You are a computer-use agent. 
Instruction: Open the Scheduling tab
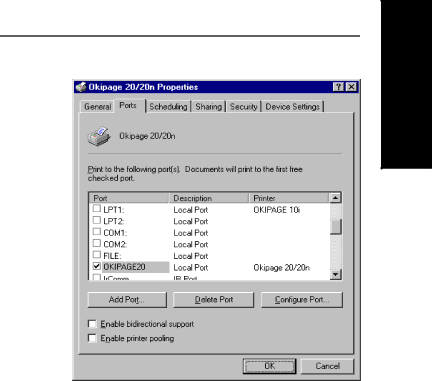(x=168, y=107)
